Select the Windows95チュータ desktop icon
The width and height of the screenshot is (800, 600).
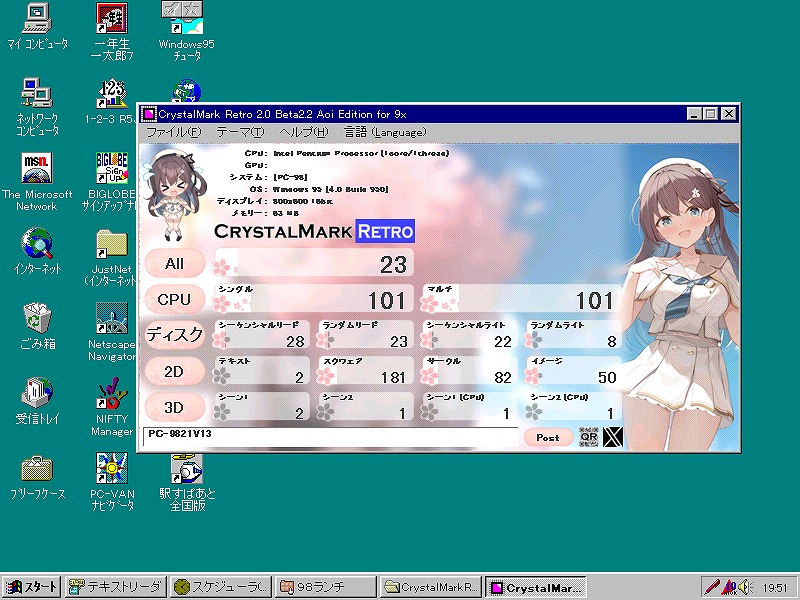tap(187, 31)
